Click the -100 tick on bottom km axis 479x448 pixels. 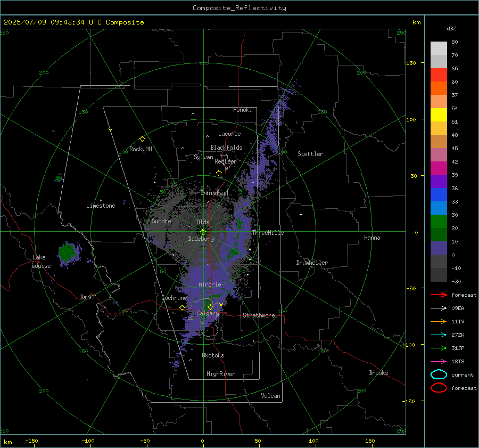(x=88, y=441)
